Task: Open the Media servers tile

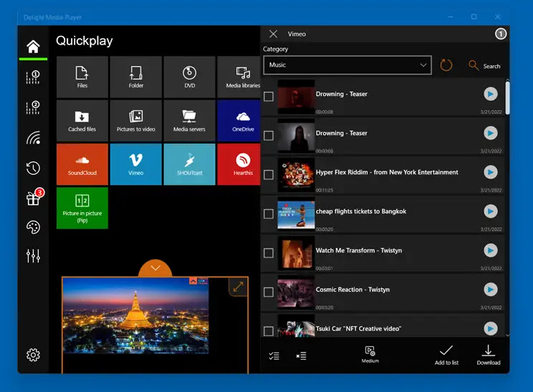Action: coord(190,120)
